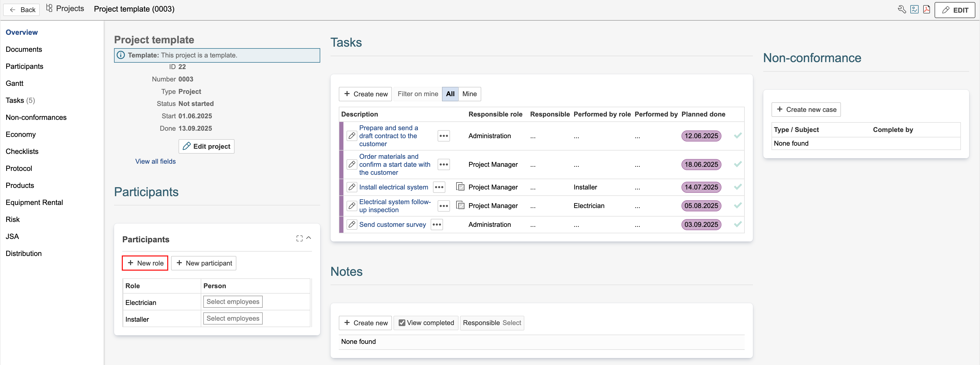This screenshot has width=980, height=365.
Task: Go to Checklists in sidebar menu
Action: (22, 151)
